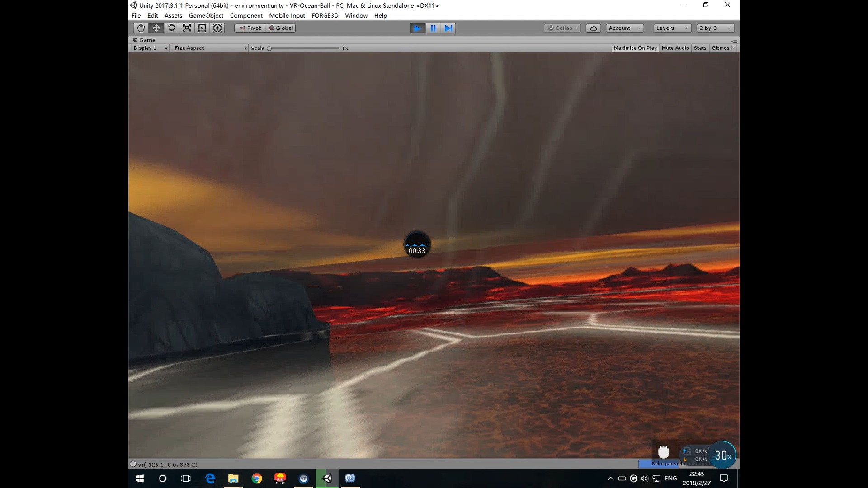
Task: Pause the running game
Action: (x=433, y=28)
